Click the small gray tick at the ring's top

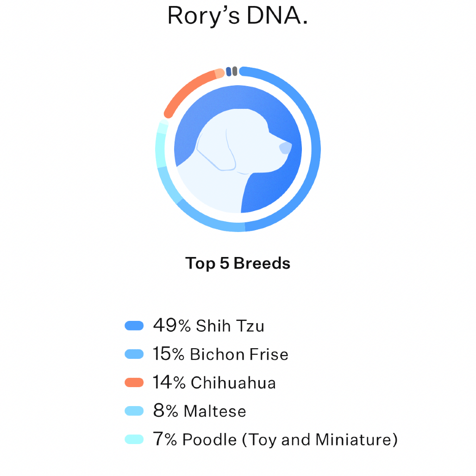(x=235, y=71)
